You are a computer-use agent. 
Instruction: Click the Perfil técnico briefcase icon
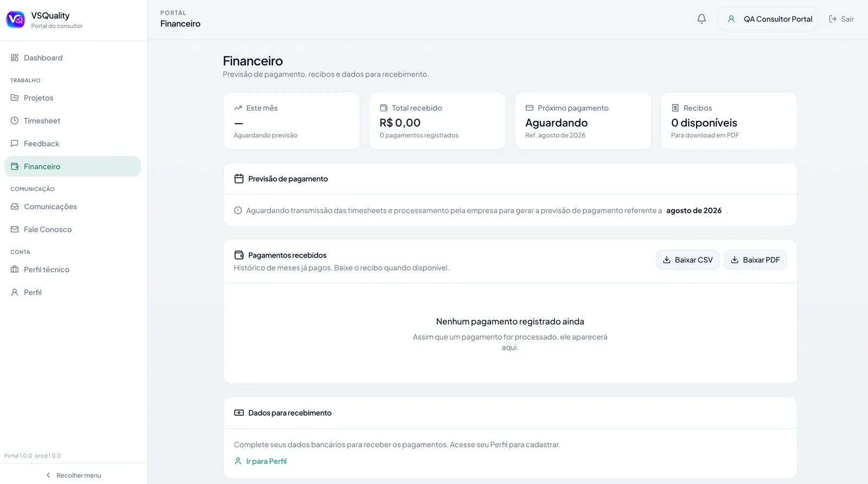(15, 269)
